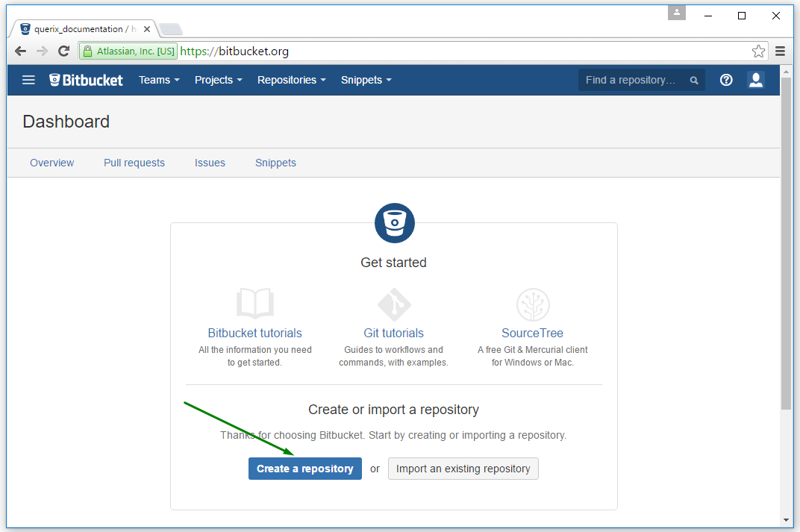Focus the Find a repository search field
Screen dimensions: 800x532
(x=633, y=80)
